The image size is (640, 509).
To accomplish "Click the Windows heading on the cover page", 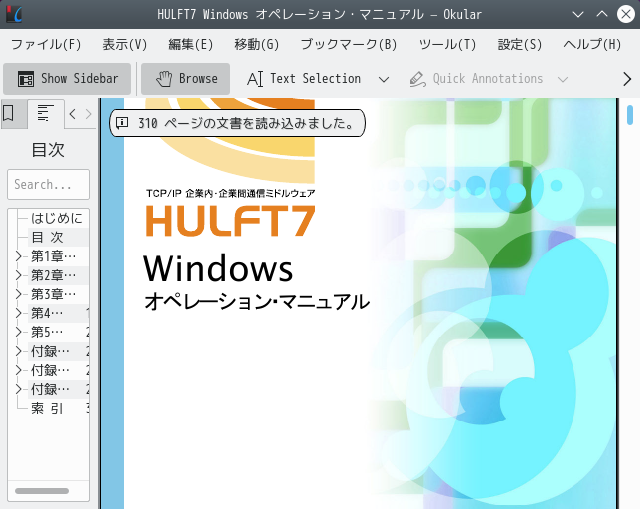I will coord(218,268).
